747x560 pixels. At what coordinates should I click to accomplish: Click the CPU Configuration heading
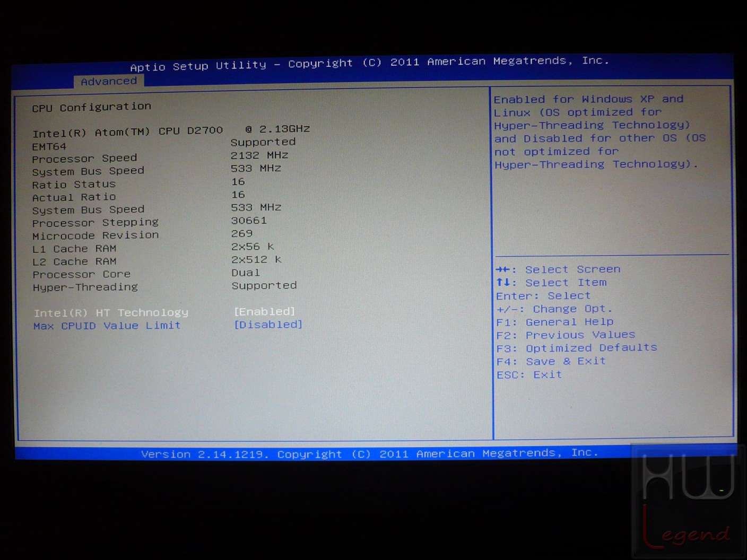91,107
